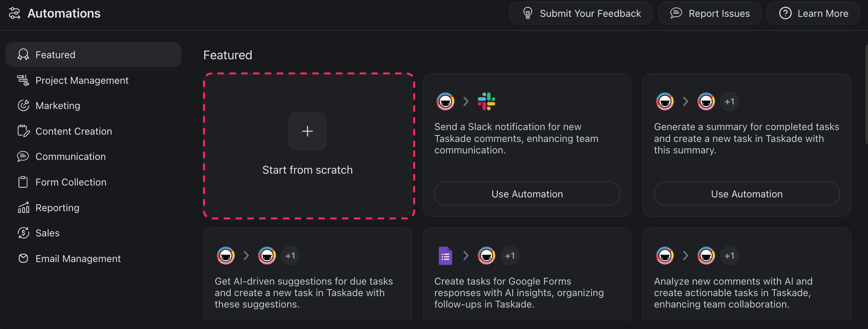Click Use Automation for the Slack notification template

tap(527, 194)
